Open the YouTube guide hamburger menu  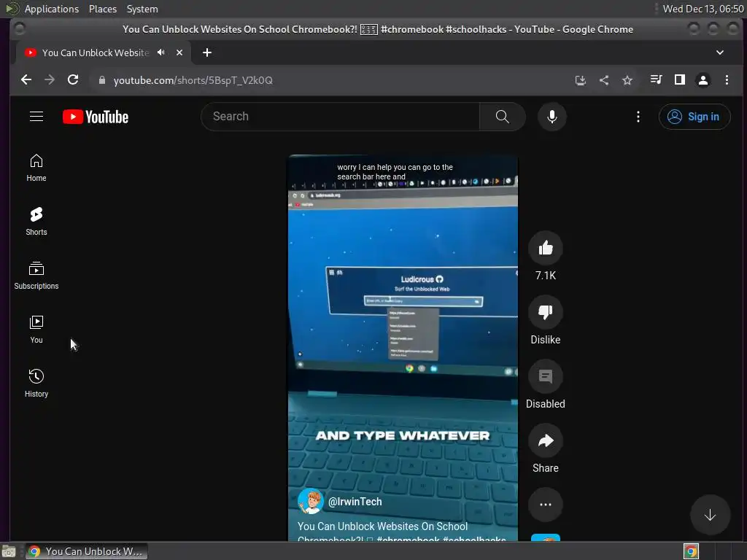pyautogui.click(x=36, y=117)
